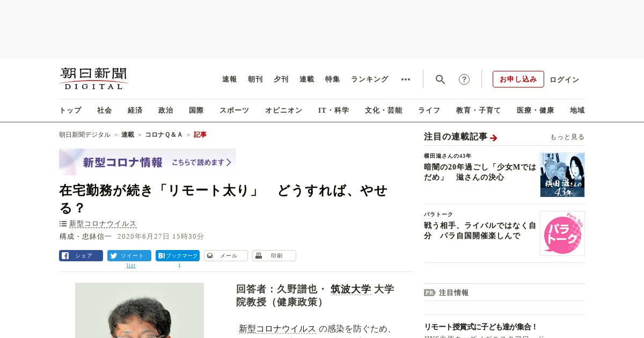The image size is (644, 338).
Task: Click the お申し込み subscribe button
Action: tap(518, 79)
